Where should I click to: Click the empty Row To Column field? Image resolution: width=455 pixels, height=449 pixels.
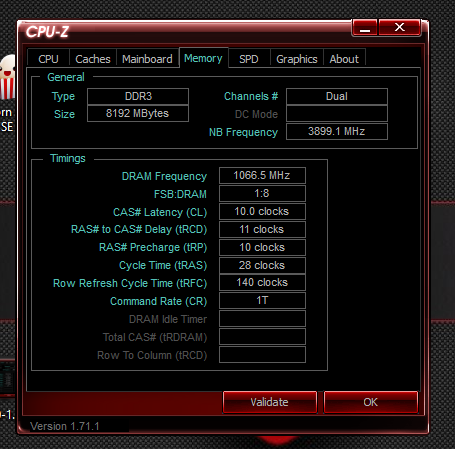(x=262, y=355)
